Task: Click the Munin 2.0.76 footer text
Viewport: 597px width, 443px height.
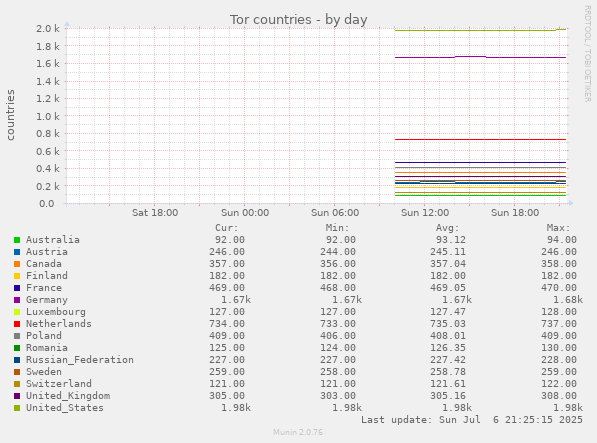Action: click(x=298, y=432)
